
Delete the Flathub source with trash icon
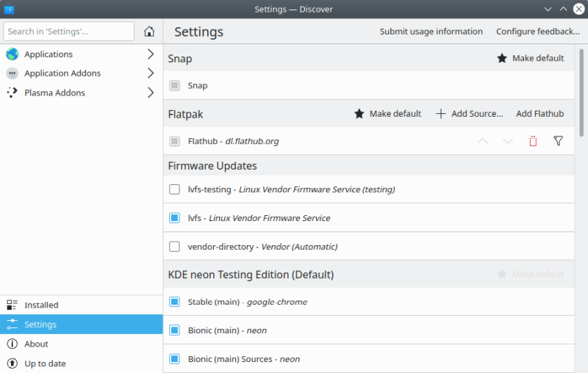(533, 141)
